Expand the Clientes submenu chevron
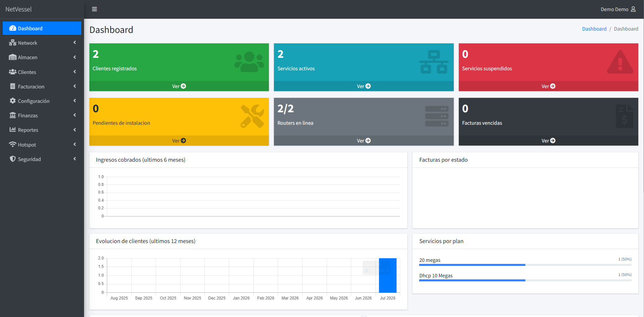The height and width of the screenshot is (317, 644). 75,72
